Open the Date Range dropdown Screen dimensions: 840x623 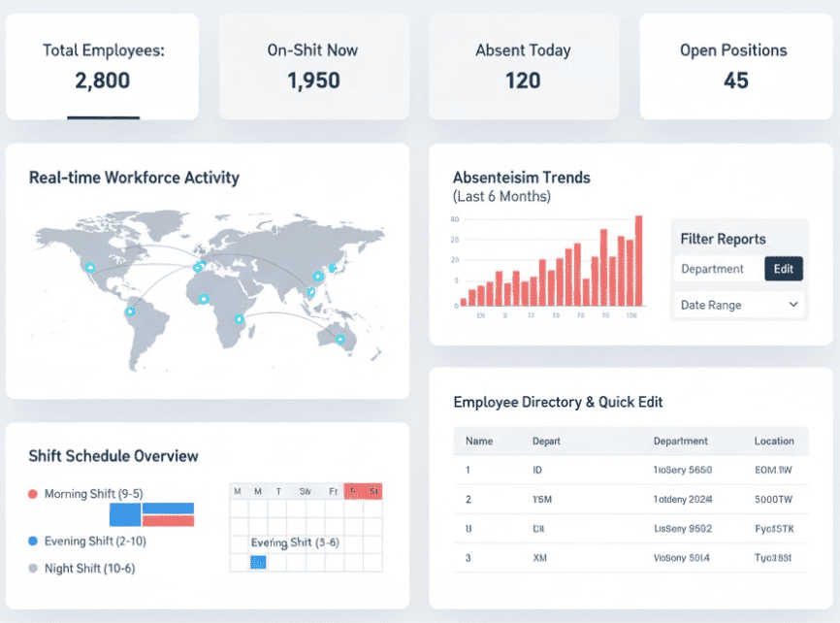738,304
